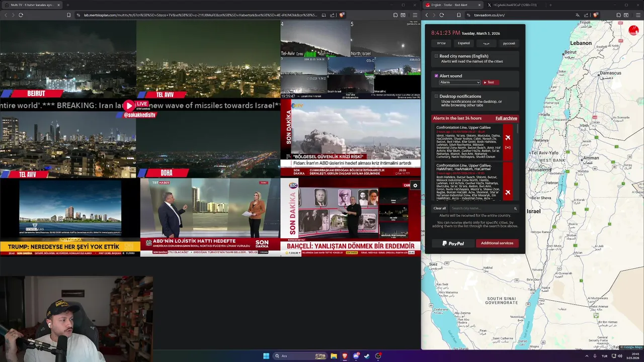The image size is (644, 362).
Task: Go back in the Multi TV browser window
Action: [6, 15]
